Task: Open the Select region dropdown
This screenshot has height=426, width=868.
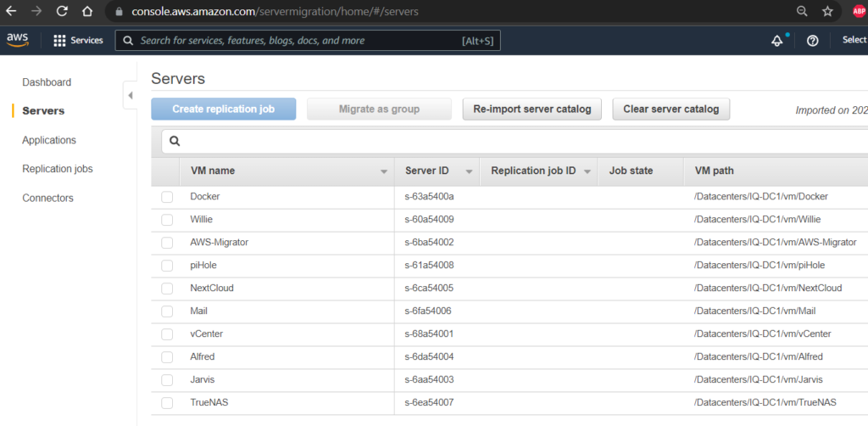Action: 854,40
